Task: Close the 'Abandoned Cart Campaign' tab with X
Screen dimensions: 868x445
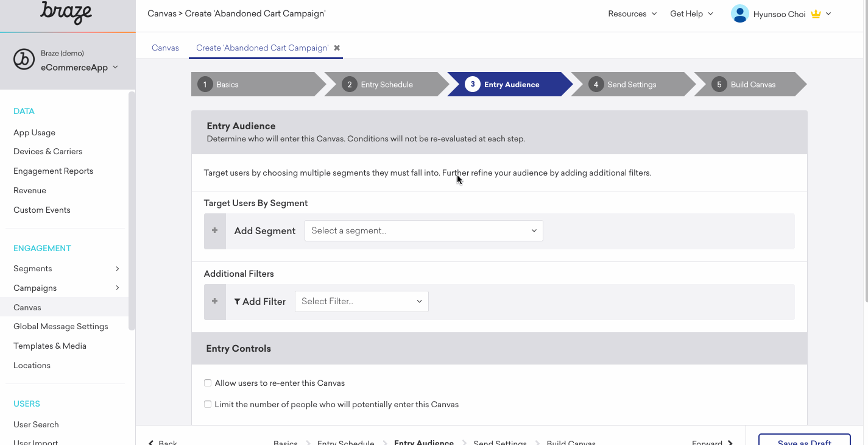Action: [337, 48]
